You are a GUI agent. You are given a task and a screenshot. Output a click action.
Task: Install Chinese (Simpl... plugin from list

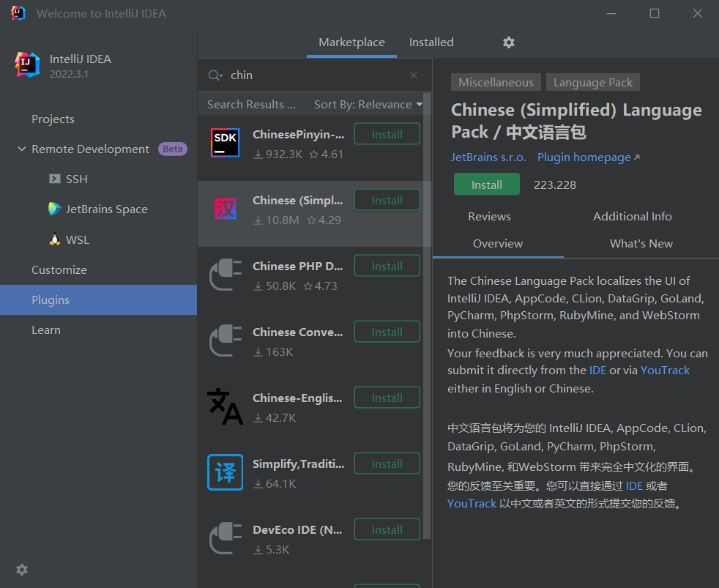click(387, 200)
